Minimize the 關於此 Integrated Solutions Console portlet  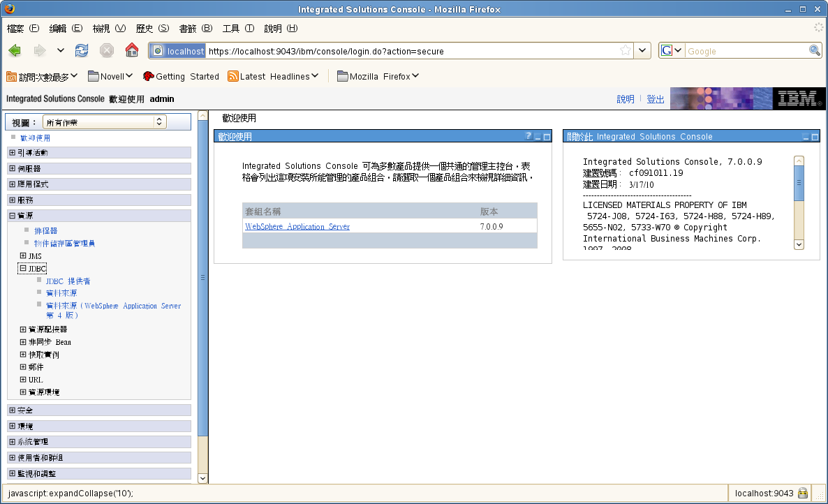pos(806,137)
